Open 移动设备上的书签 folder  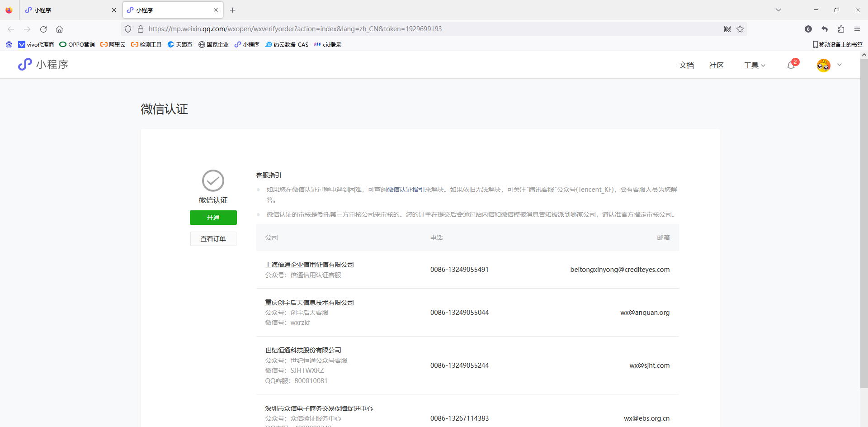pyautogui.click(x=838, y=44)
